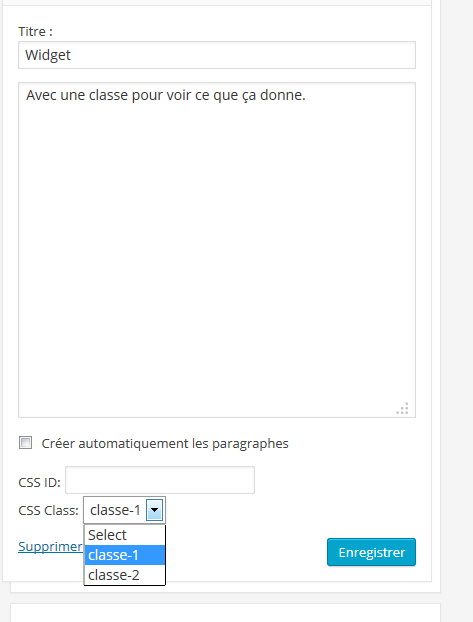The image size is (473, 622).
Task: Focus the Titre input containing Widget
Action: pyautogui.click(x=217, y=55)
